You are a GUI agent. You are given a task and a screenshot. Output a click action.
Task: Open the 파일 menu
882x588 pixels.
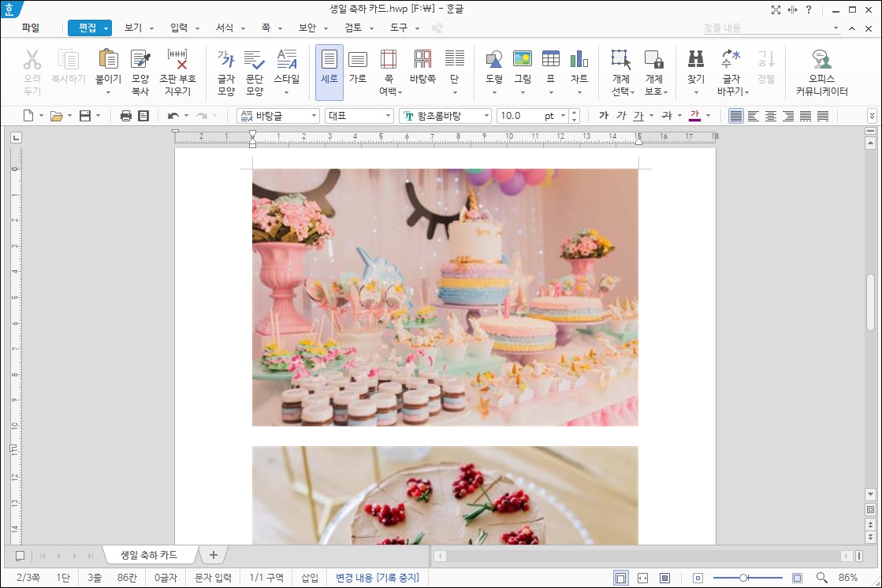pos(31,28)
